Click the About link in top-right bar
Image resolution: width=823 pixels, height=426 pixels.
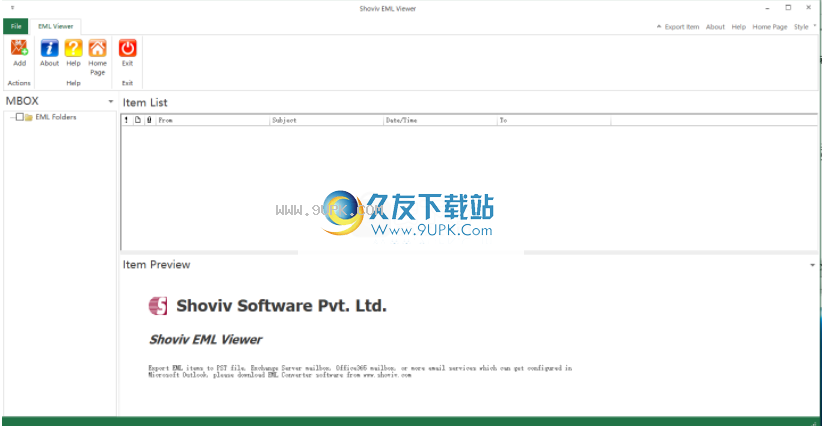715,27
